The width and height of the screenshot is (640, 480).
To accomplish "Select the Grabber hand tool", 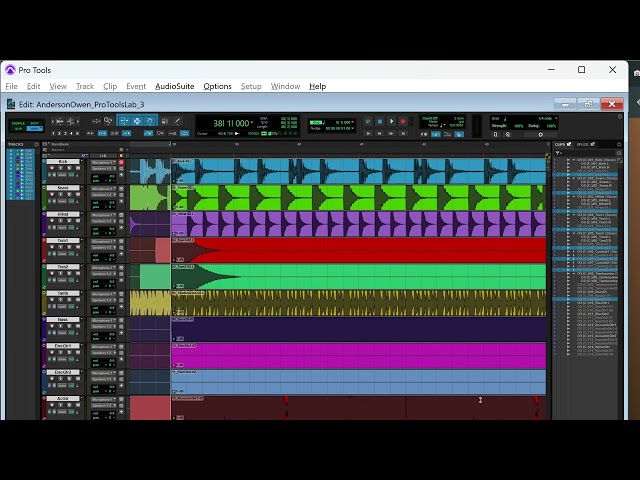I will tap(150, 121).
